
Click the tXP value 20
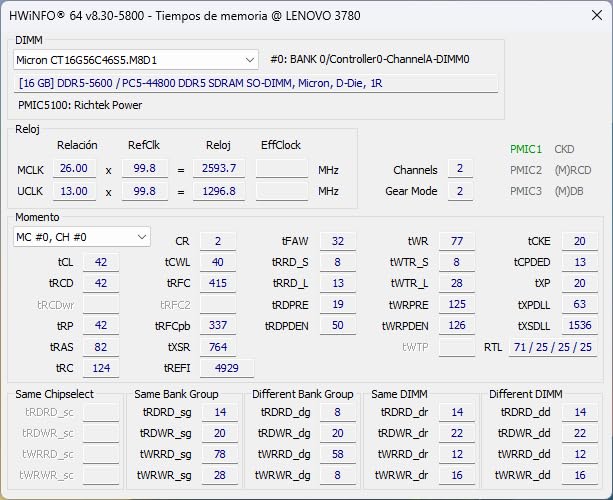point(580,283)
